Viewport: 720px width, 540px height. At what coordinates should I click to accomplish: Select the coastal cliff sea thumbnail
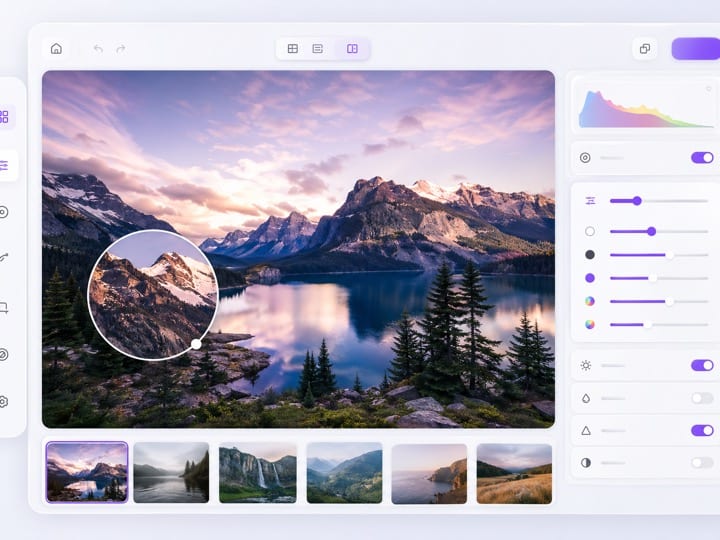[429, 473]
